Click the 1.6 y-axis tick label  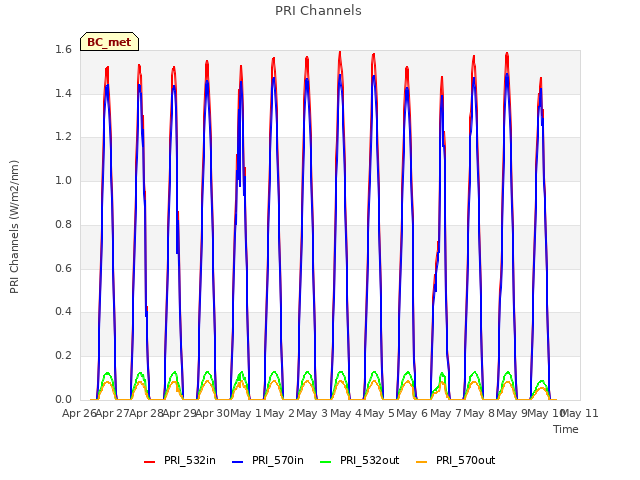click(63, 50)
